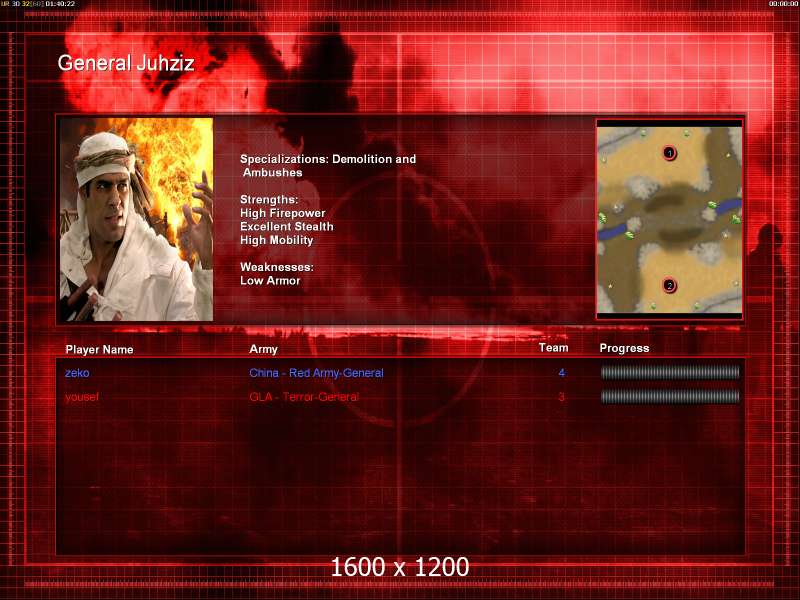This screenshot has height=600, width=800.
Task: Click team number 3 for yousef
Action: tap(561, 396)
